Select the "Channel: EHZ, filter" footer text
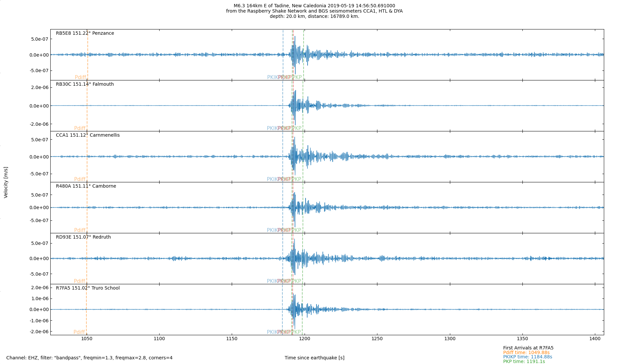 [89, 358]
